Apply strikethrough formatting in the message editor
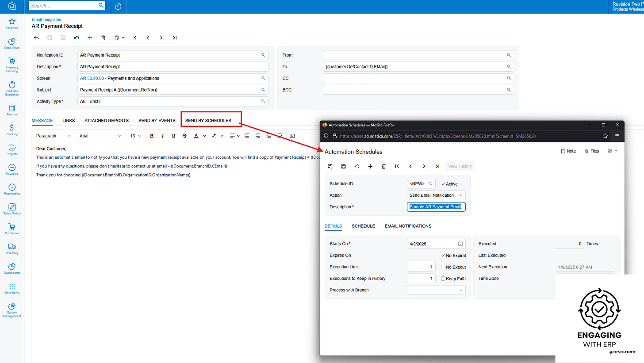 coord(184,136)
